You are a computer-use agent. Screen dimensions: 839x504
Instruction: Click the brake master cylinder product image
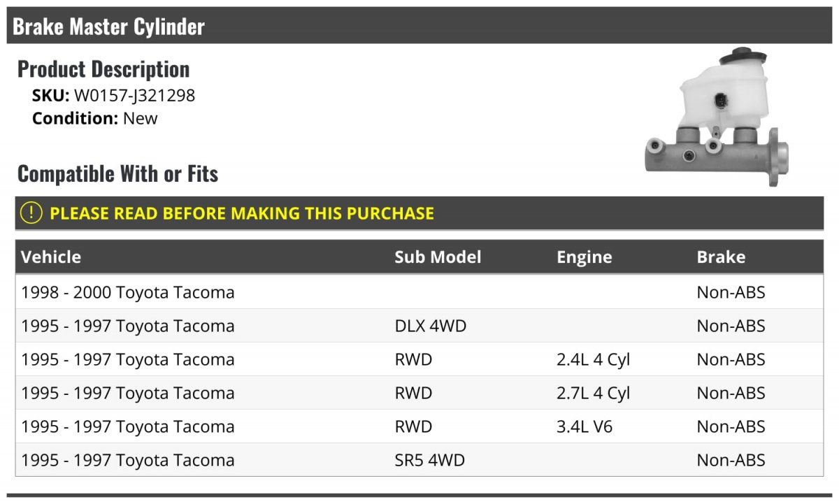point(716,117)
